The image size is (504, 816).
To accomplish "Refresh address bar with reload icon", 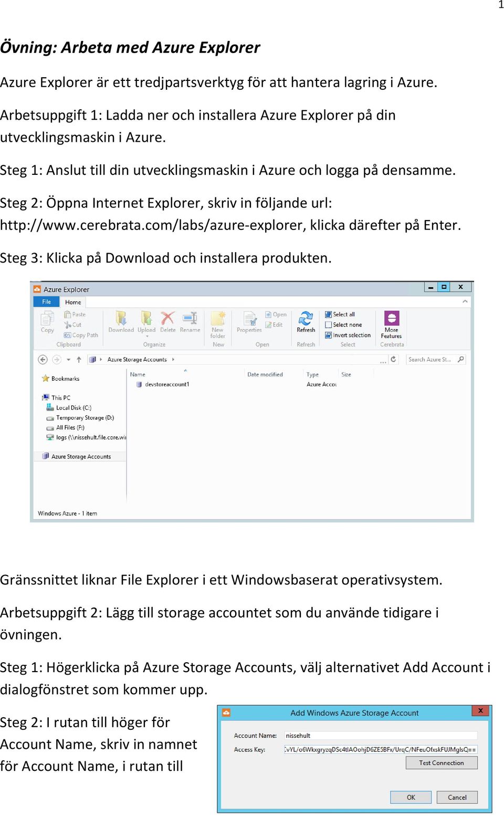I will (x=393, y=359).
